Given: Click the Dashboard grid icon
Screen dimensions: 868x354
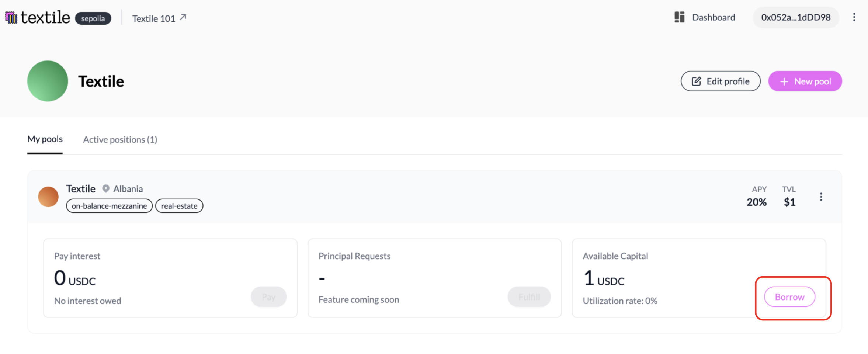Looking at the screenshot, I should point(679,17).
